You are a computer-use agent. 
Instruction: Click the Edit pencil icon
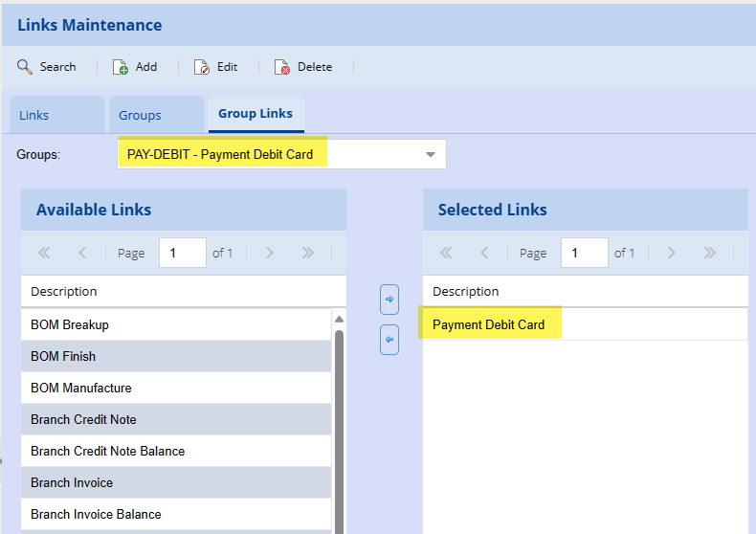tap(202, 67)
